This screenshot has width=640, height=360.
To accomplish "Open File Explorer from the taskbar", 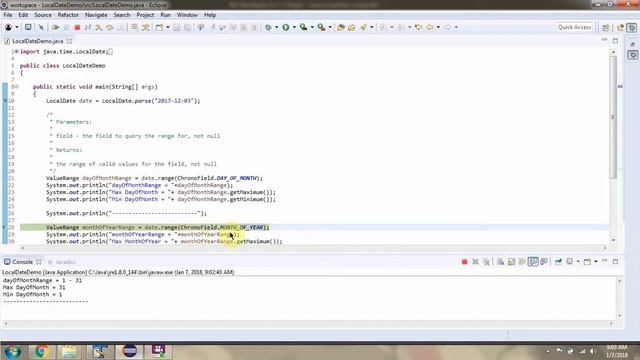I will coord(69,351).
